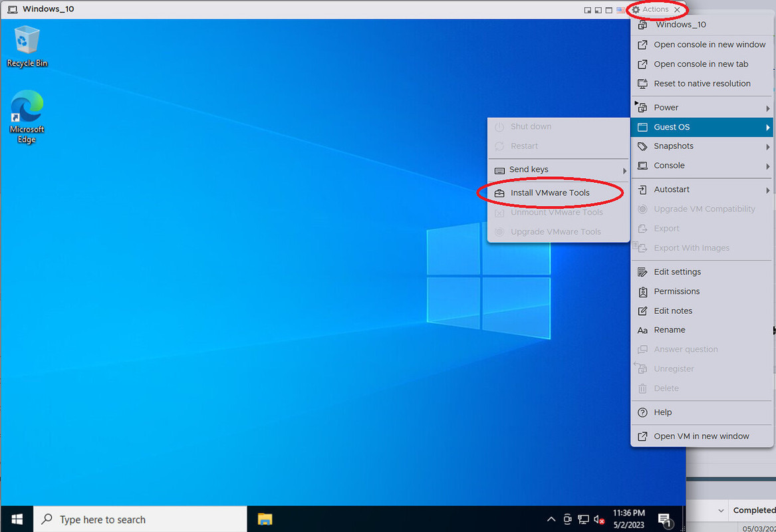Click the Permissions badge icon
Image resolution: width=776 pixels, height=532 pixels.
click(642, 292)
